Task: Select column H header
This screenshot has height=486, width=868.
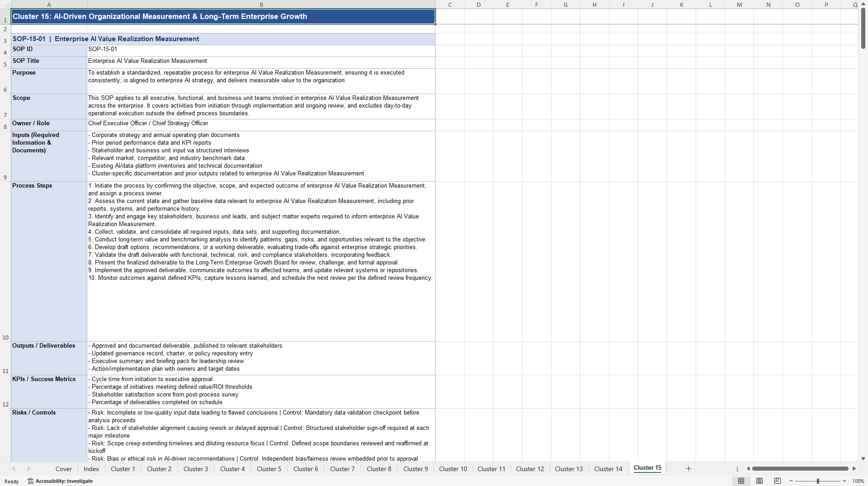Action: coord(594,5)
